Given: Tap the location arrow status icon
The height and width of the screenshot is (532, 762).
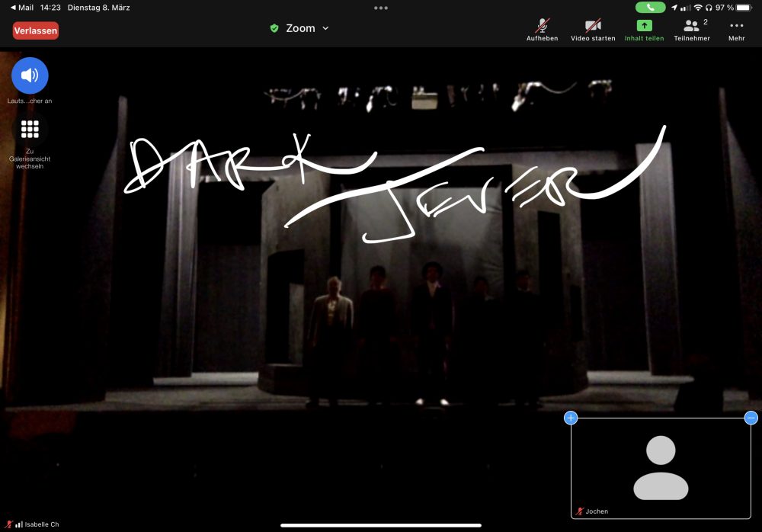Looking at the screenshot, I should coord(674,8).
